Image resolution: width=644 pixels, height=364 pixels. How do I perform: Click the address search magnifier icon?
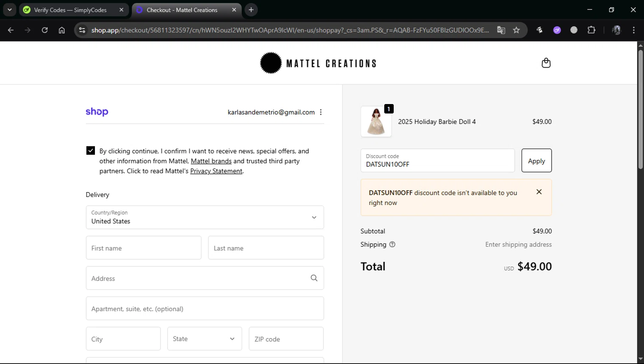[x=314, y=278]
